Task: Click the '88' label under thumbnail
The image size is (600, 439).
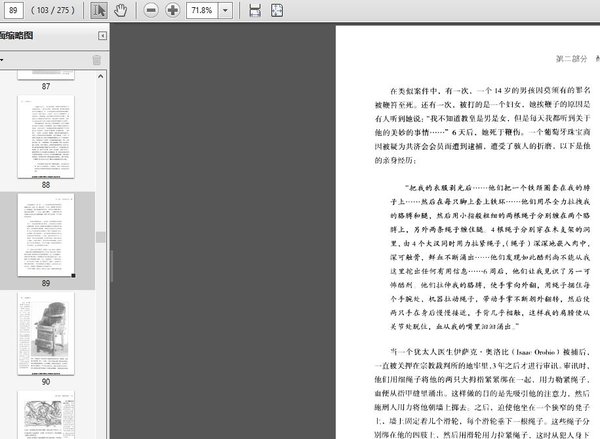Action: 46,185
